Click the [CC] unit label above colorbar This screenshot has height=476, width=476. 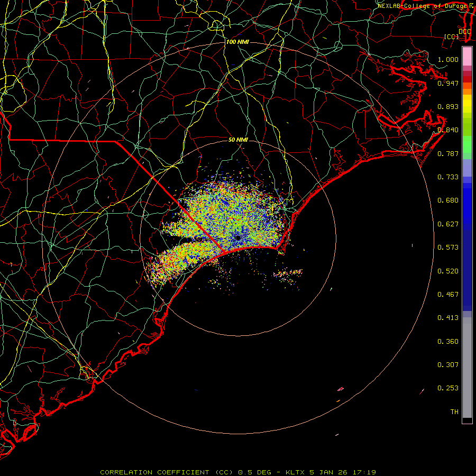[x=451, y=36]
